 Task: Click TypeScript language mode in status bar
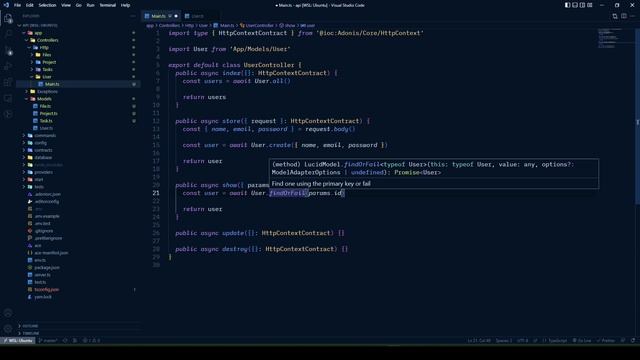tap(555, 340)
